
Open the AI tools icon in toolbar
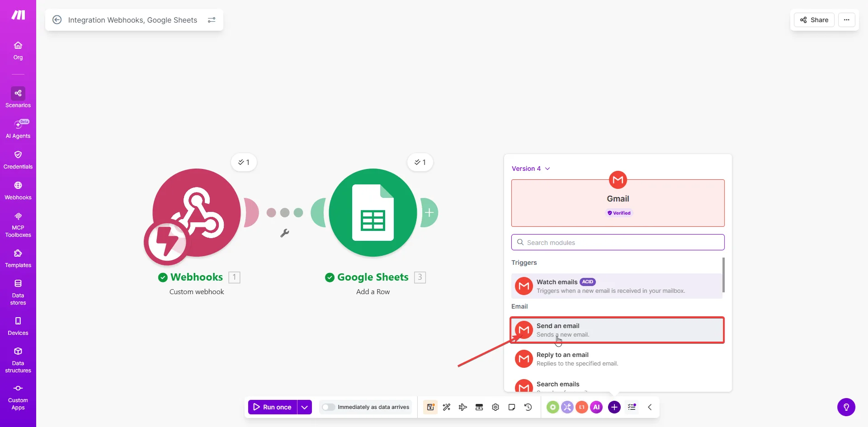pos(596,407)
